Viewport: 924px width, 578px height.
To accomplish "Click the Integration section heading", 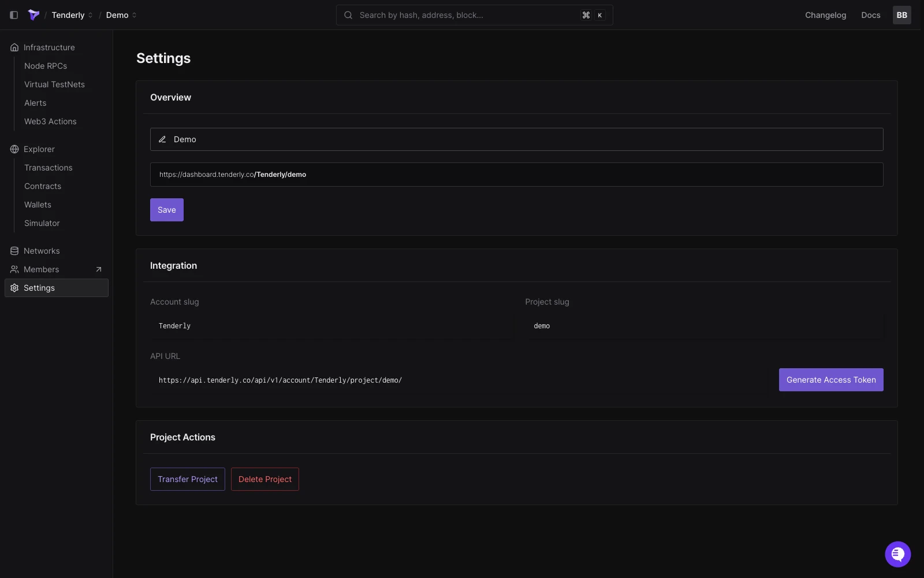I will 173,265.
